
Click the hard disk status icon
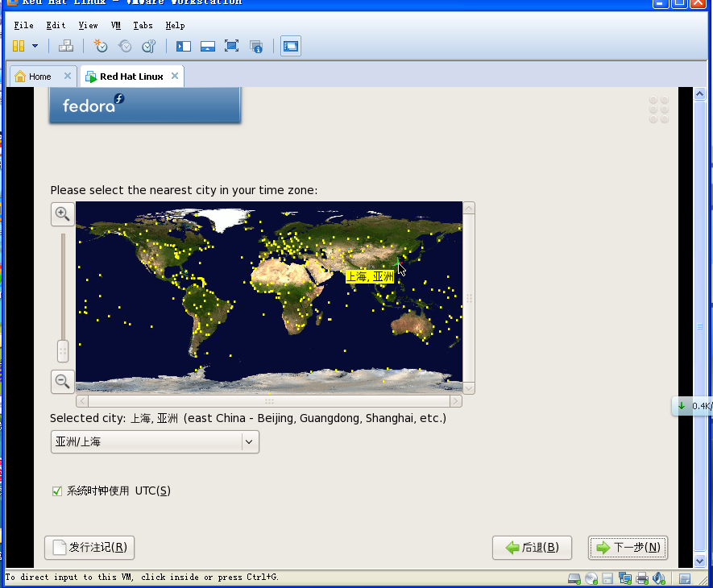(574, 578)
